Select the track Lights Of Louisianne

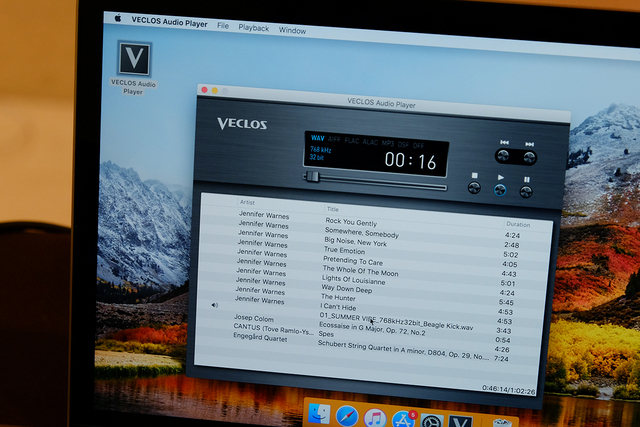click(353, 280)
